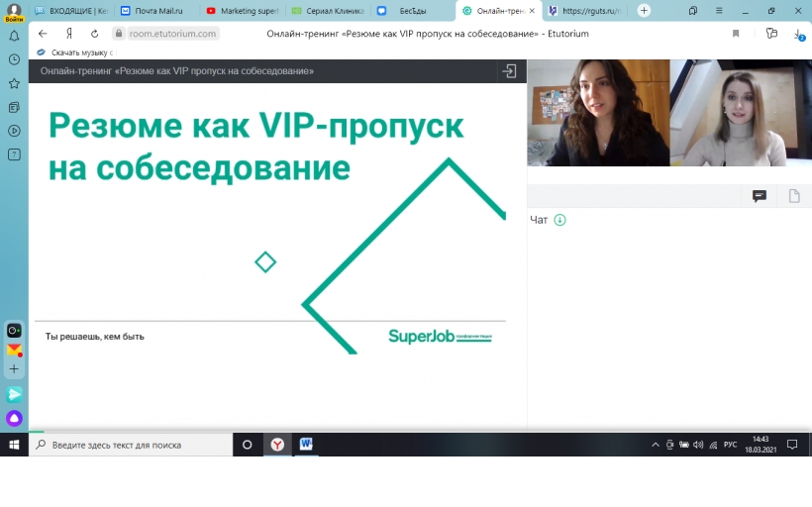Image resolution: width=812 pixels, height=507 pixels.
Task: Open the collections icon in sidebar
Action: 14,107
